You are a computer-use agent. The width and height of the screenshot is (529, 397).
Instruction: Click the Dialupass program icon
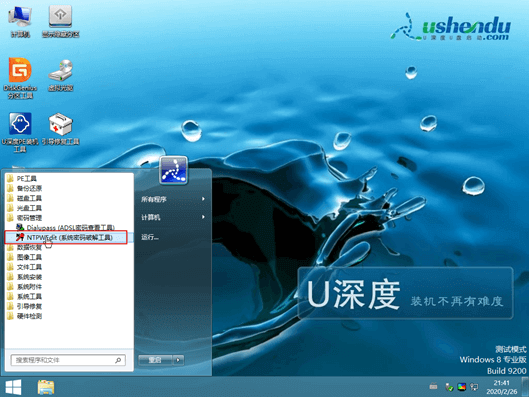point(20,227)
